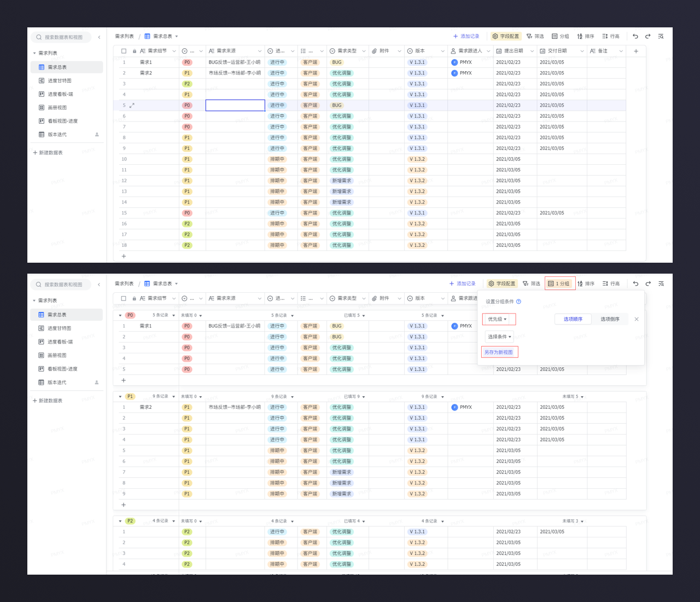Open 版本迭代 in bottom sidebar

coord(67,383)
